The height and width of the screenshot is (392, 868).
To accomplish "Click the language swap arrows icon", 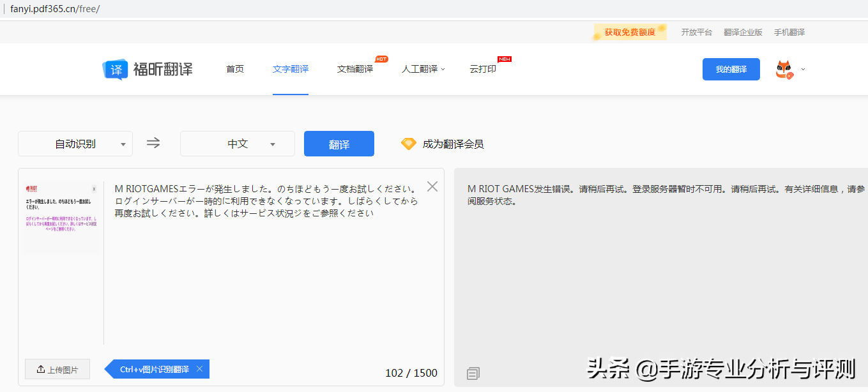I will tap(153, 143).
